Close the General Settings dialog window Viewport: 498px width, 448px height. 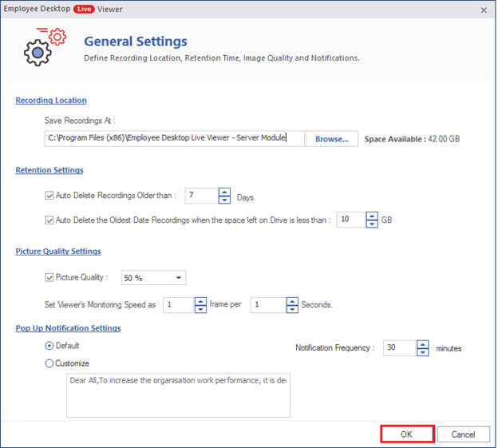tap(484, 10)
